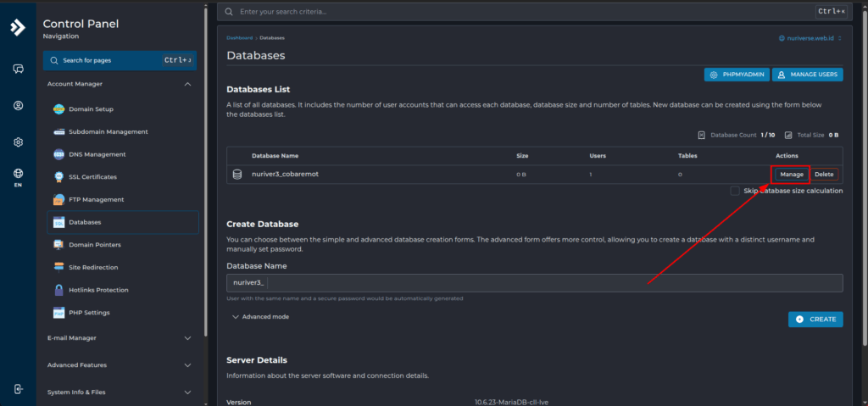Expand Advanced mode in Create Database
Image resolution: width=868 pixels, height=406 pixels.
pos(260,317)
